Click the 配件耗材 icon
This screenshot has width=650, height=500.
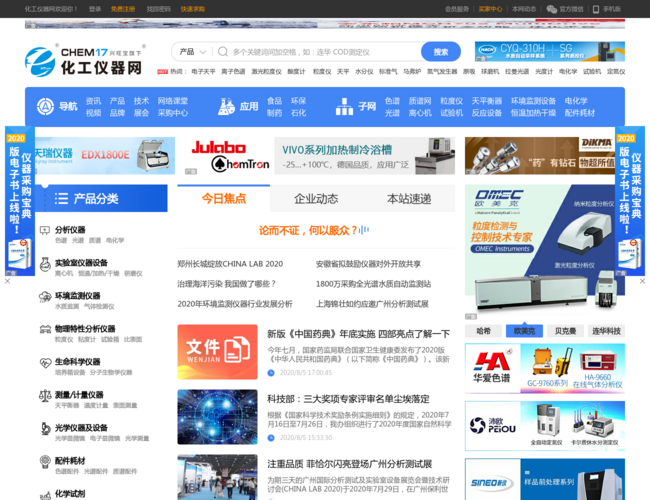click(x=45, y=461)
